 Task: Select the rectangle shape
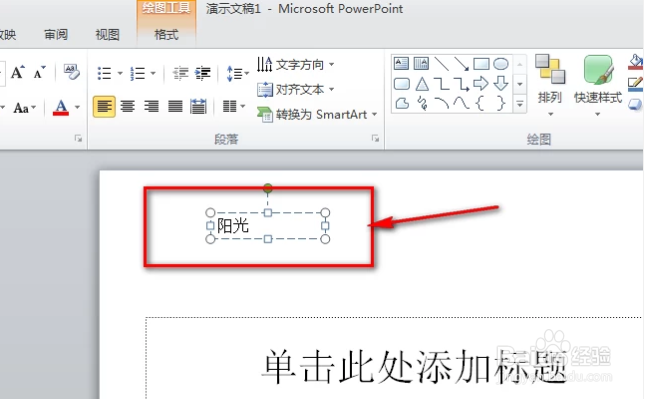click(x=481, y=64)
